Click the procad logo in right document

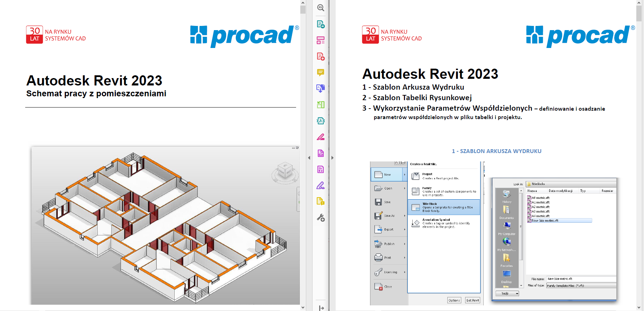click(x=580, y=36)
